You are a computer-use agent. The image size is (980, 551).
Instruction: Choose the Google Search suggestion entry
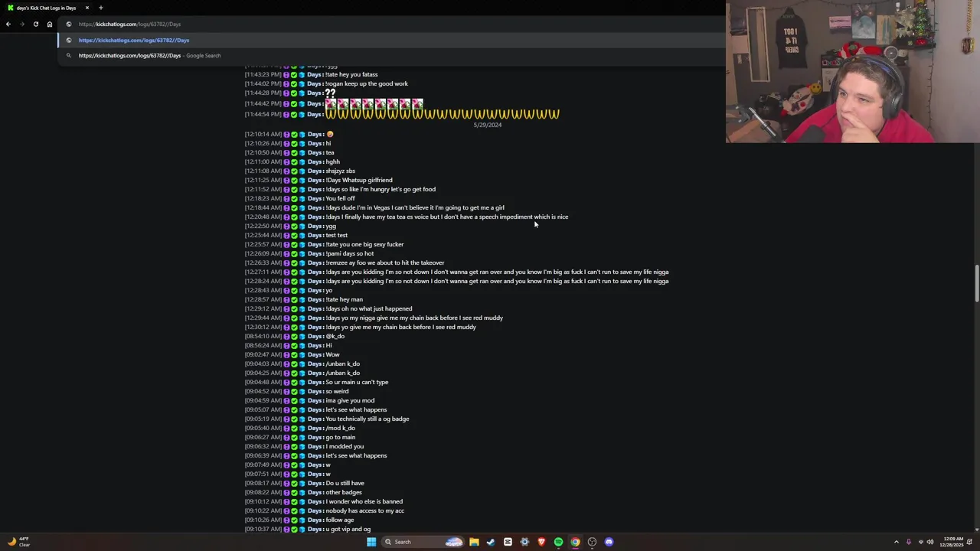(390, 55)
